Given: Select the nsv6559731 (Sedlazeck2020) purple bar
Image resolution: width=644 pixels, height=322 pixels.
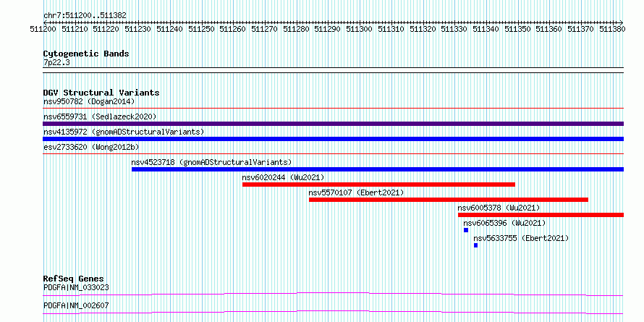Looking at the screenshot, I should [x=334, y=124].
